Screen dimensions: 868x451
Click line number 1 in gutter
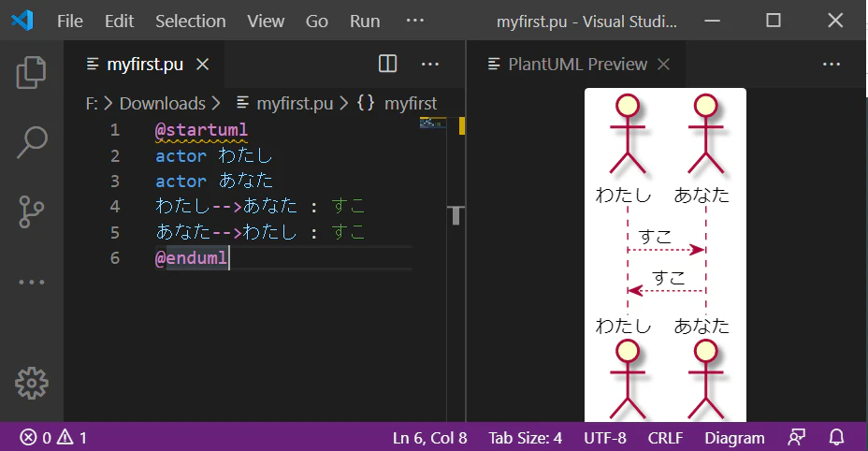point(115,130)
